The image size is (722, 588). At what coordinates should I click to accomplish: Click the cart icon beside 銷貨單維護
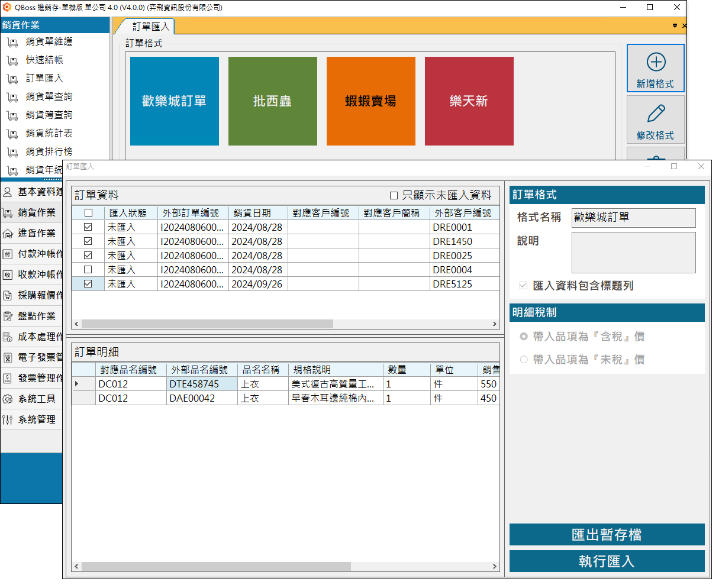[12, 42]
